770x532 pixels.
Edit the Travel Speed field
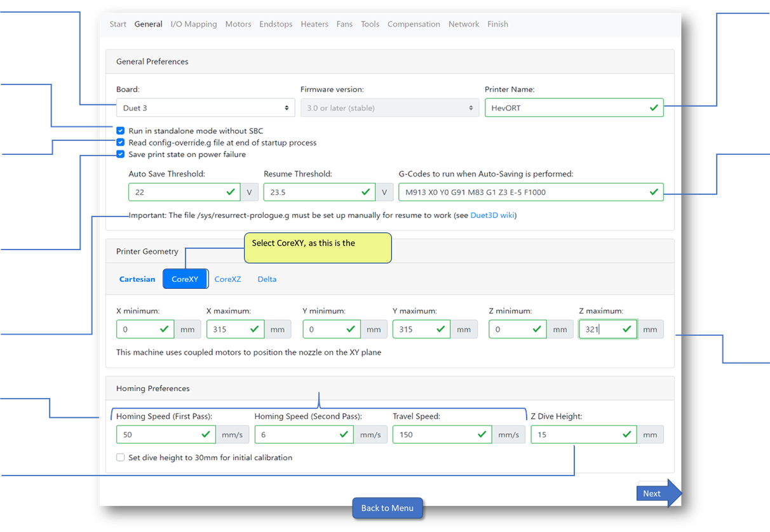tap(442, 435)
